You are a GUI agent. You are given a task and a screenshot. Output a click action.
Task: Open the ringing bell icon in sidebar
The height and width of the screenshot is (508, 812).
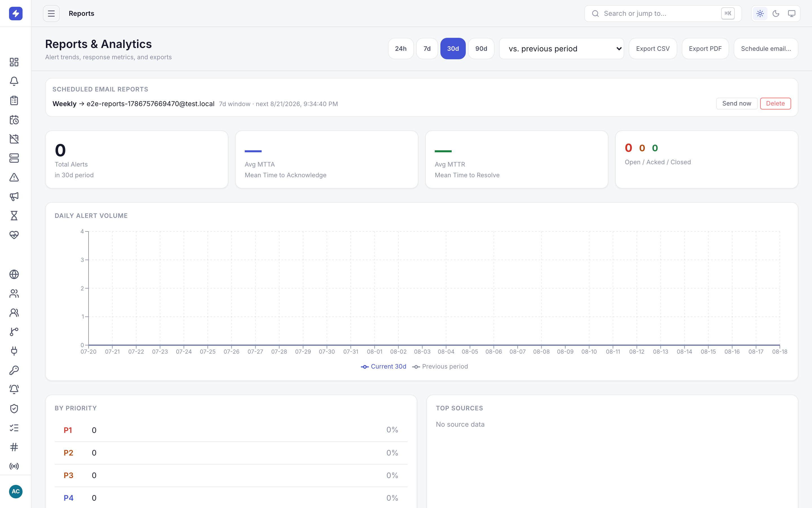point(14,389)
